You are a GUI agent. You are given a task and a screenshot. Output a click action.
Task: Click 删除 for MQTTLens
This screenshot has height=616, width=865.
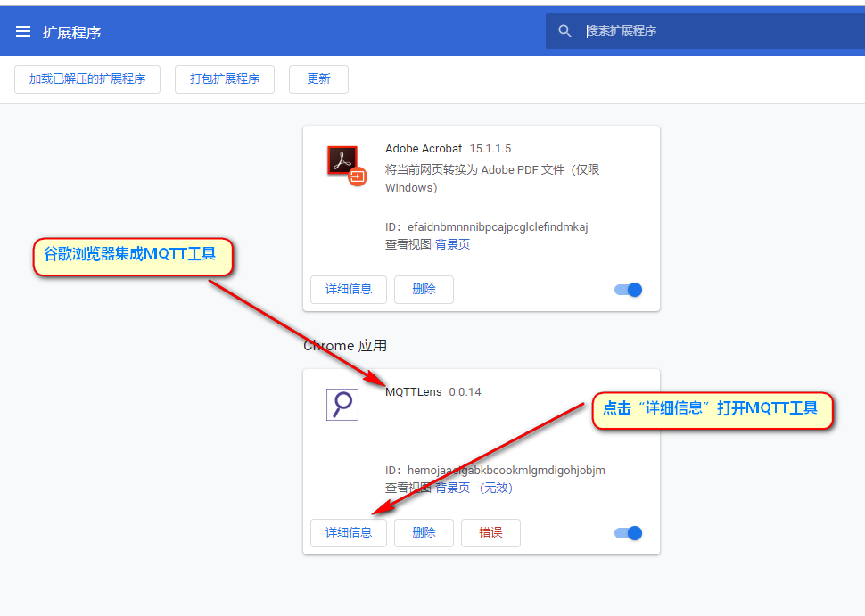click(x=424, y=533)
